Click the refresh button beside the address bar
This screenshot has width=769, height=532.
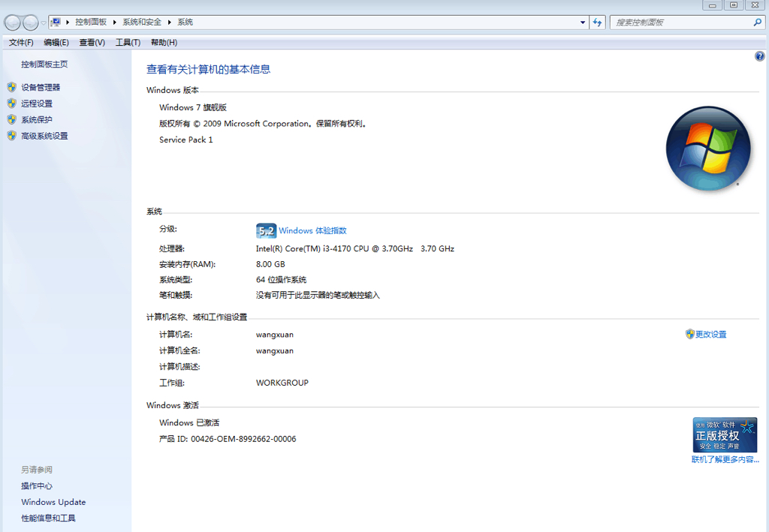[597, 23]
